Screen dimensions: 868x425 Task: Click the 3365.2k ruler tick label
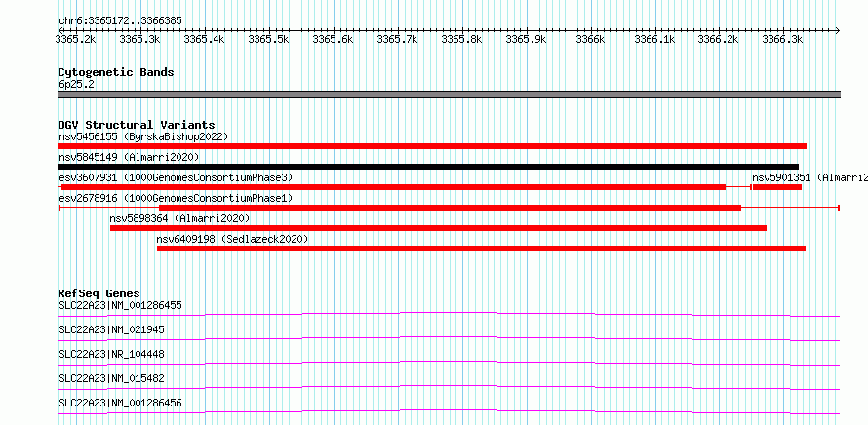point(76,39)
